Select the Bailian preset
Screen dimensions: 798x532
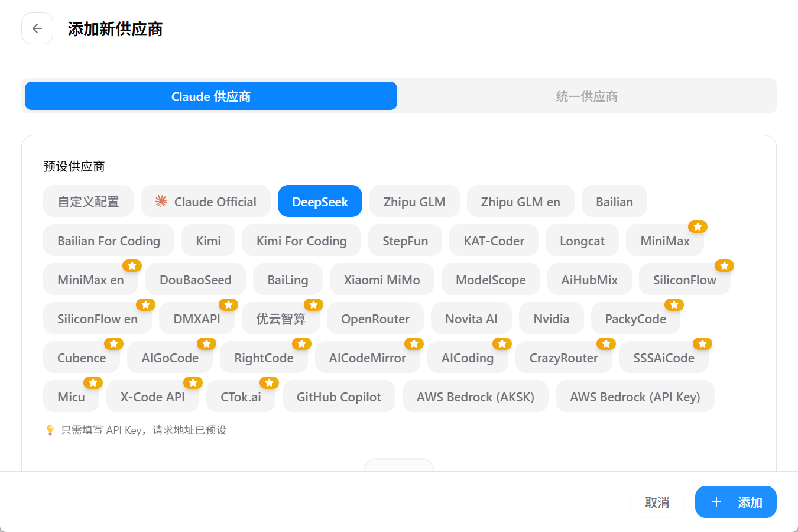[614, 202]
